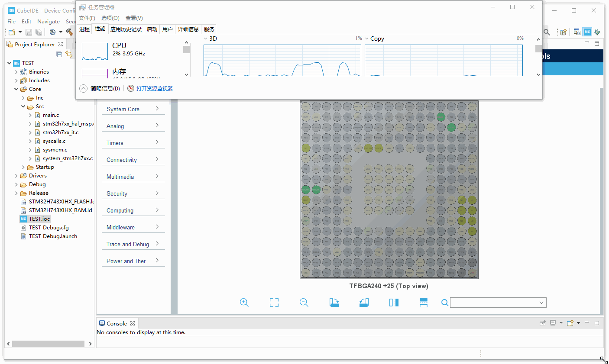Collapse the TEST project tree node
The height and width of the screenshot is (364, 609).
click(x=10, y=63)
